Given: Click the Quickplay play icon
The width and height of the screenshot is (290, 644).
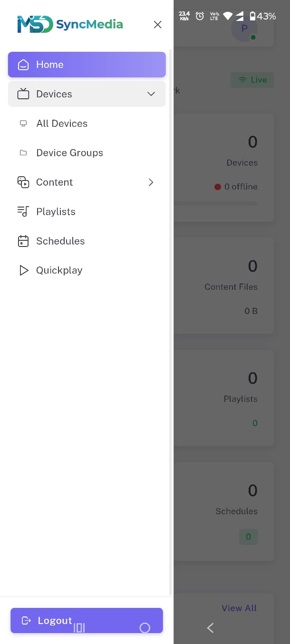Looking at the screenshot, I should [x=23, y=270].
